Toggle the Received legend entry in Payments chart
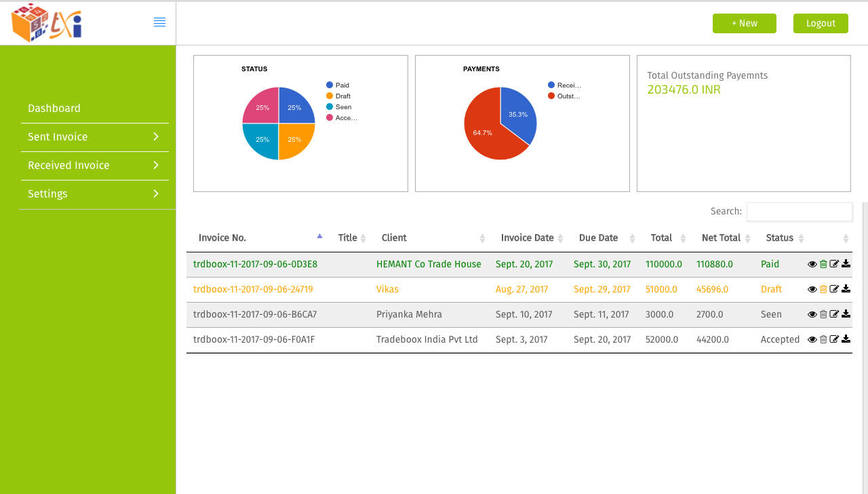Viewport: 868px width, 494px height. (565, 85)
